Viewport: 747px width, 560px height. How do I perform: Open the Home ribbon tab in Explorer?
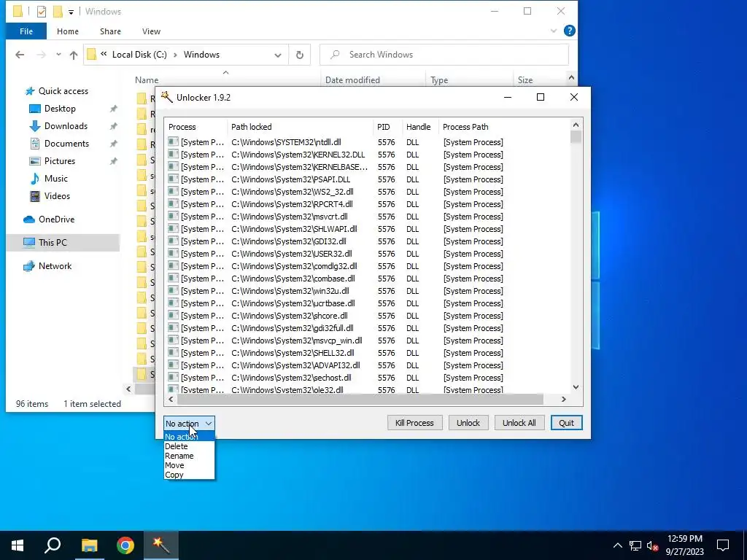[68, 31]
